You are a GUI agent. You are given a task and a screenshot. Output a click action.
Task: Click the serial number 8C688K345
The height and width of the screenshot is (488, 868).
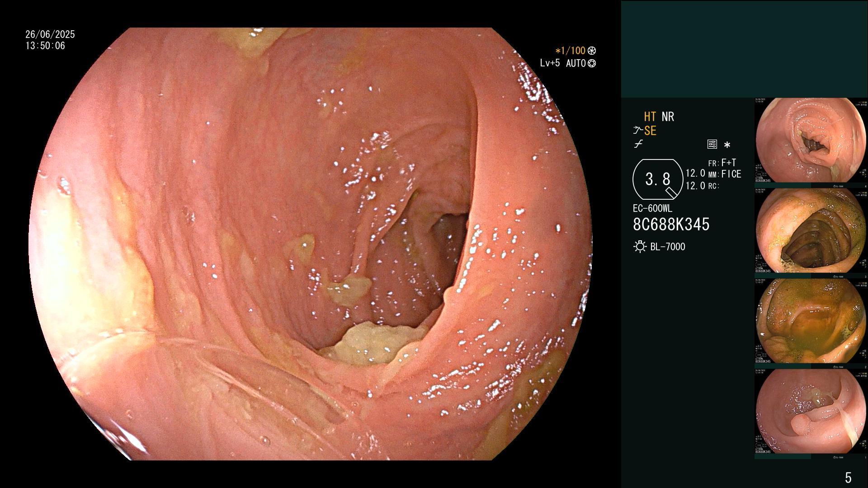click(671, 224)
